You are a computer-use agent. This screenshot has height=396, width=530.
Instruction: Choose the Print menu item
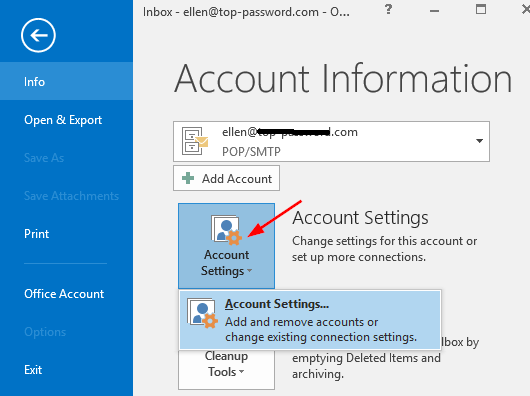[37, 234]
